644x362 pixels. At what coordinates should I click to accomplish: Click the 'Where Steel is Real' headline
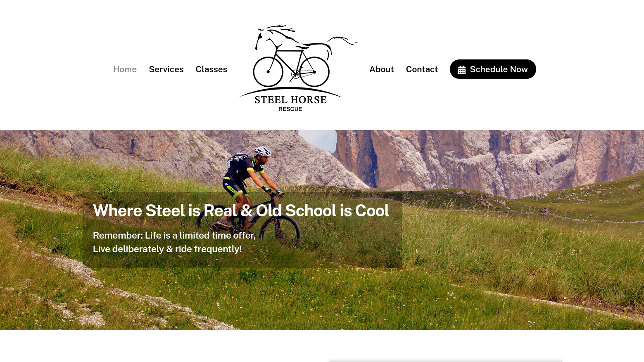point(241,211)
